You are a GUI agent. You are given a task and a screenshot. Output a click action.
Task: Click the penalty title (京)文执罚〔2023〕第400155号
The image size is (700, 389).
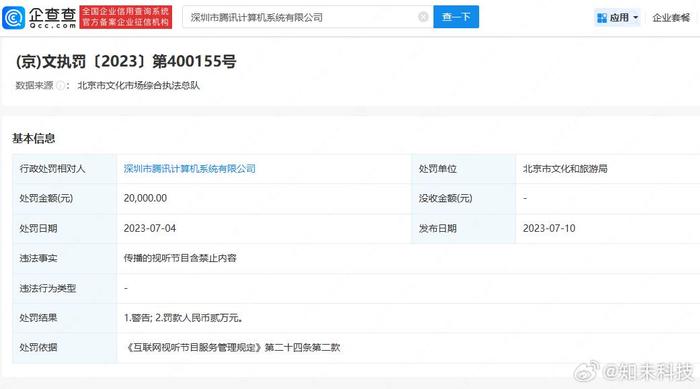[126, 61]
